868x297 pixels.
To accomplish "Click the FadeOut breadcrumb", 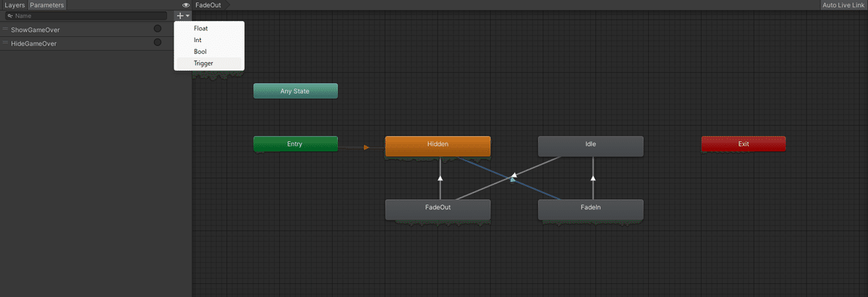I will (210, 5).
